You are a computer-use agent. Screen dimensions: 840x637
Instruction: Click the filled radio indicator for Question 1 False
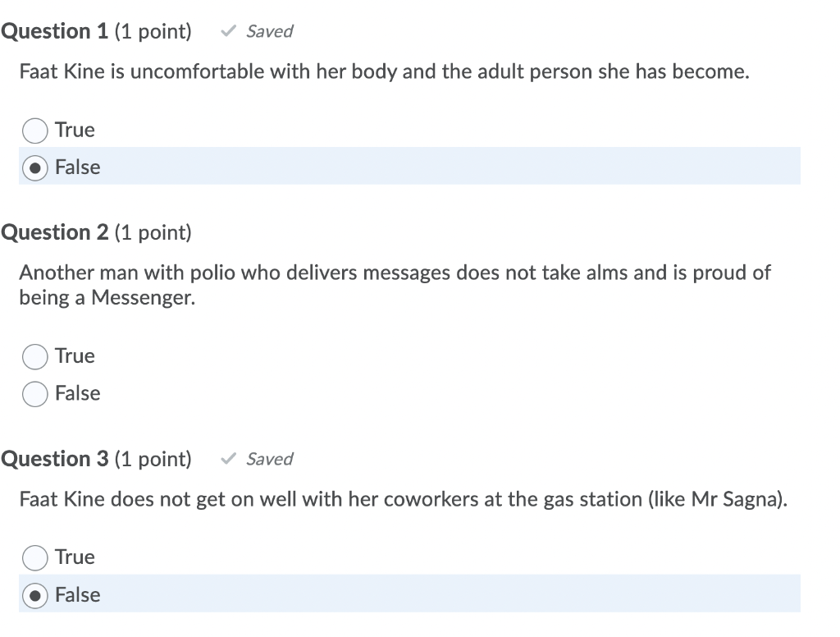pyautogui.click(x=34, y=167)
